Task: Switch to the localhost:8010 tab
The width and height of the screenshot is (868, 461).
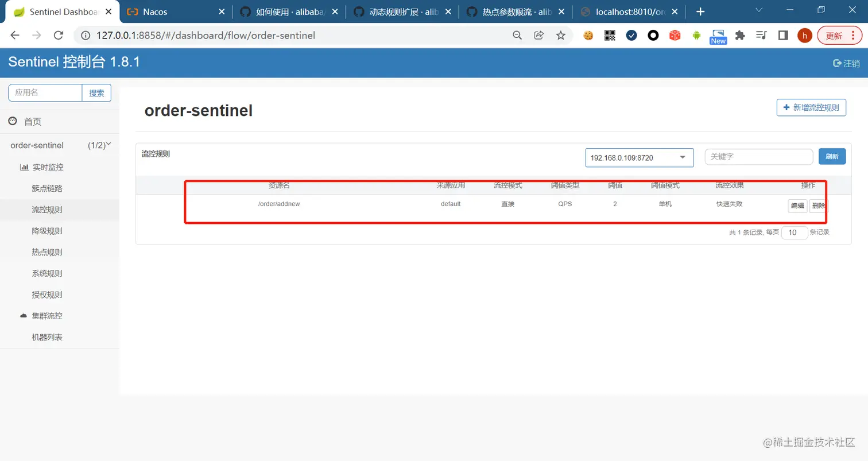Action: [x=629, y=11]
